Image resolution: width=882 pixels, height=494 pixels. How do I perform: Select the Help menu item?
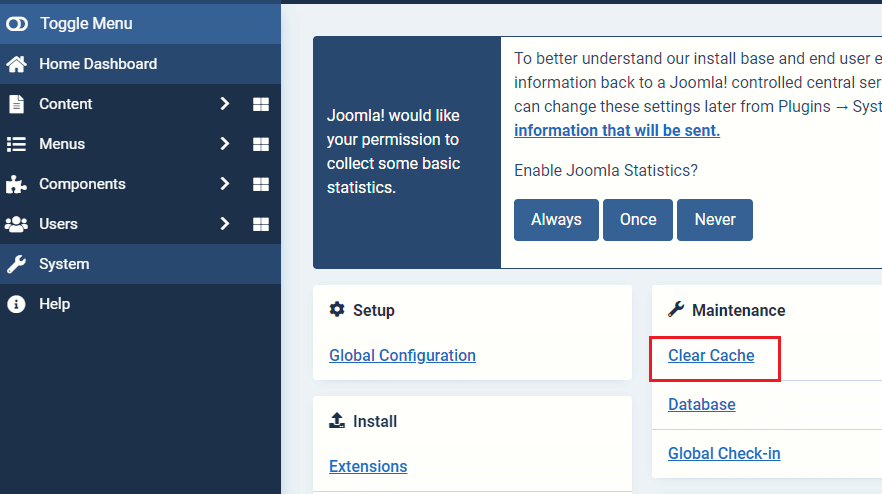click(54, 304)
